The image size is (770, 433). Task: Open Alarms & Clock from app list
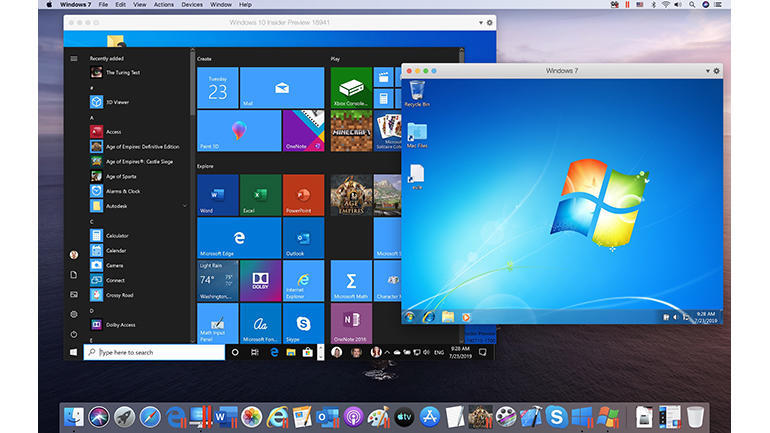[x=138, y=191]
